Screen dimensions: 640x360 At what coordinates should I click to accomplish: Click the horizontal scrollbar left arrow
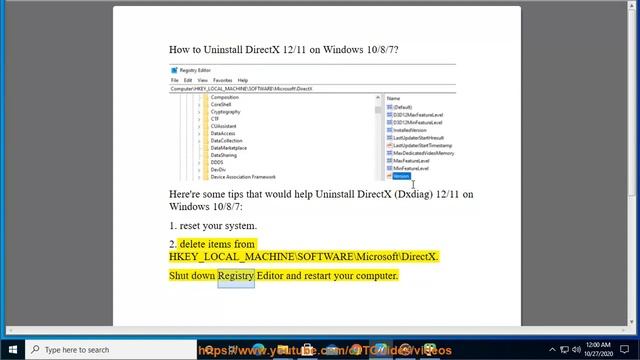tap(10, 330)
